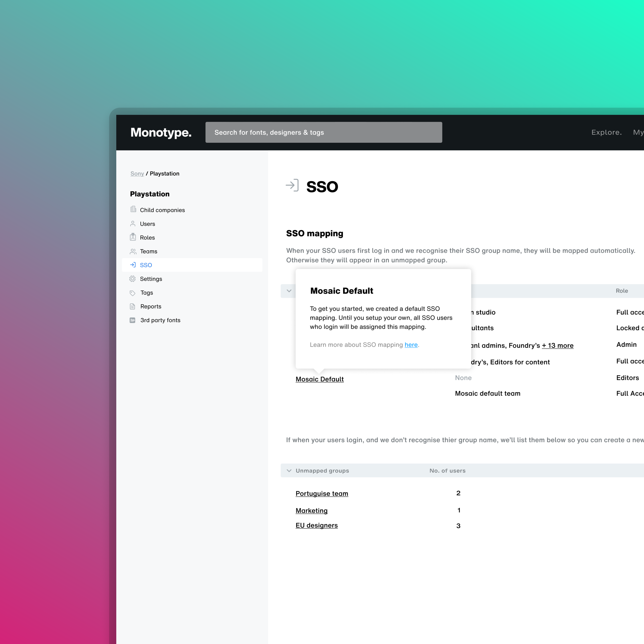644x644 pixels.
Task: Click the Reports document icon
Action: (132, 306)
